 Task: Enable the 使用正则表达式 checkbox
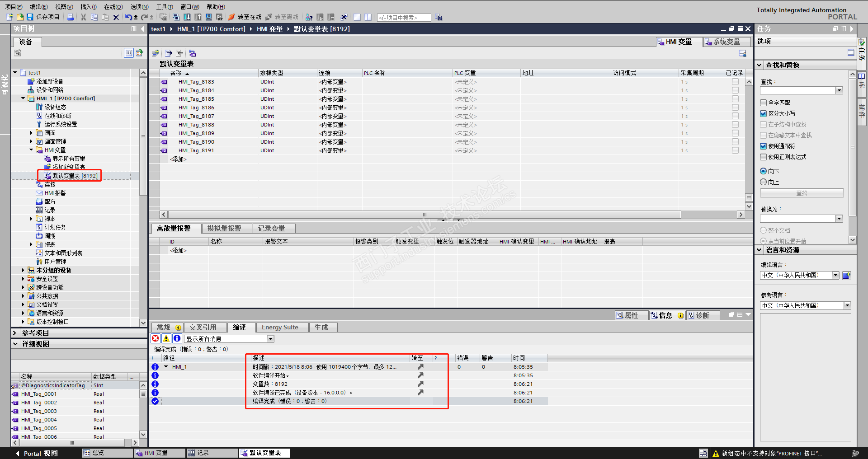click(x=764, y=157)
